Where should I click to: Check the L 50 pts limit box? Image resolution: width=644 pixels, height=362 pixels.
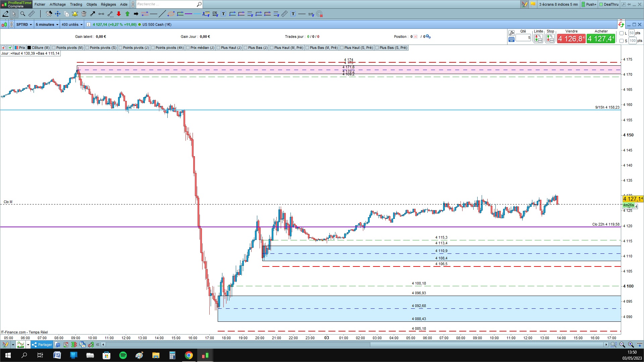(x=622, y=33)
